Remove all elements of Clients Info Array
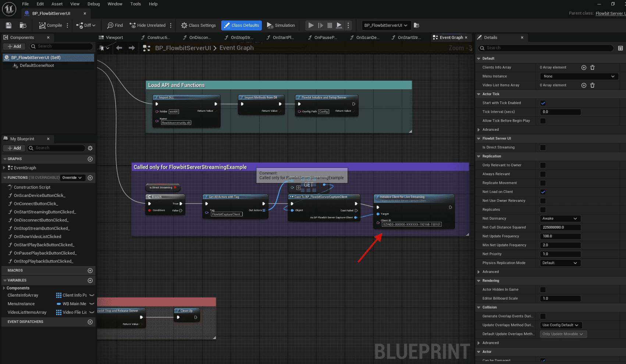626x364 pixels. click(593, 68)
